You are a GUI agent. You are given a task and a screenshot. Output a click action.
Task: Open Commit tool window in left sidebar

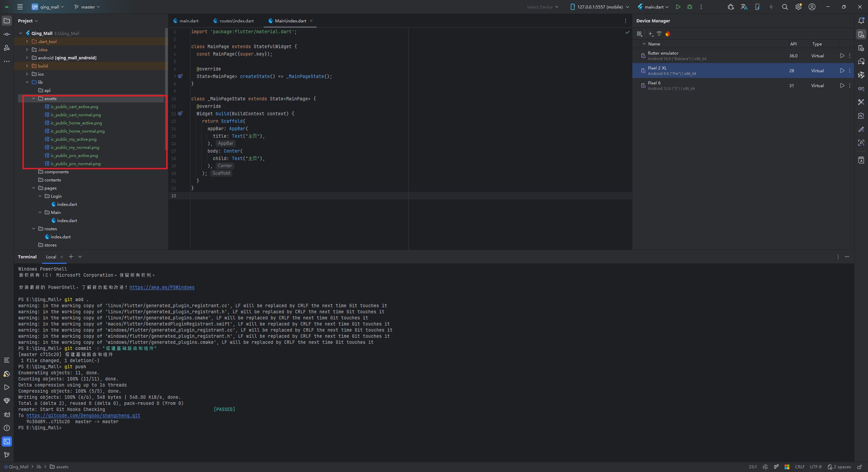click(7, 34)
